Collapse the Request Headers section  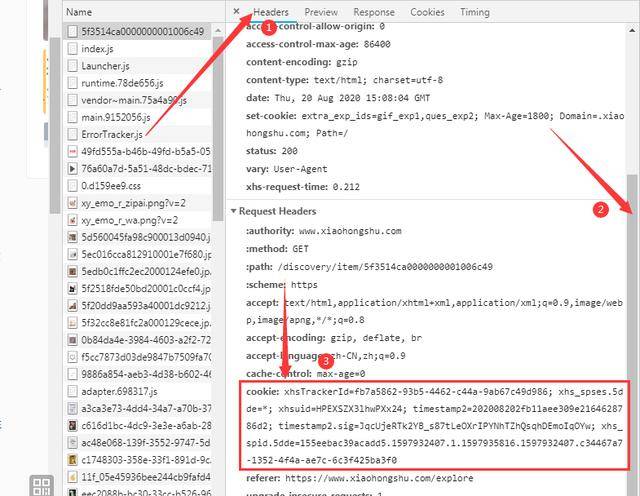tap(233, 211)
